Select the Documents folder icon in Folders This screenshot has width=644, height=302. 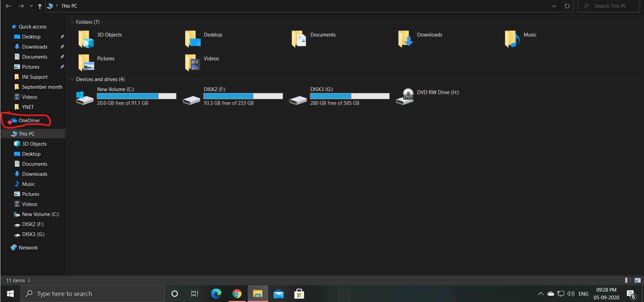click(299, 39)
